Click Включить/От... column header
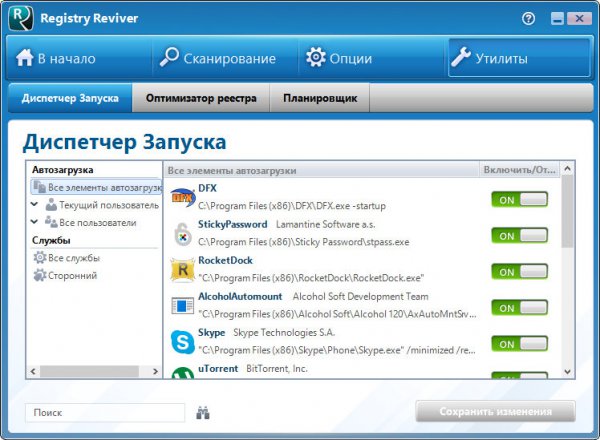The width and height of the screenshot is (600, 440). (519, 170)
